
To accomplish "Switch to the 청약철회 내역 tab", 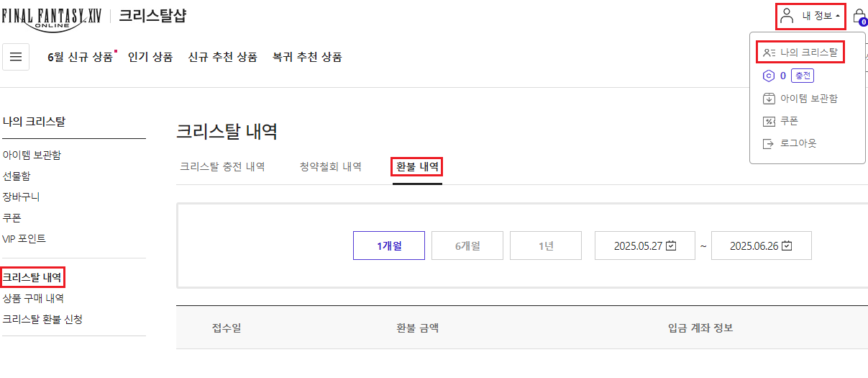I will click(330, 167).
